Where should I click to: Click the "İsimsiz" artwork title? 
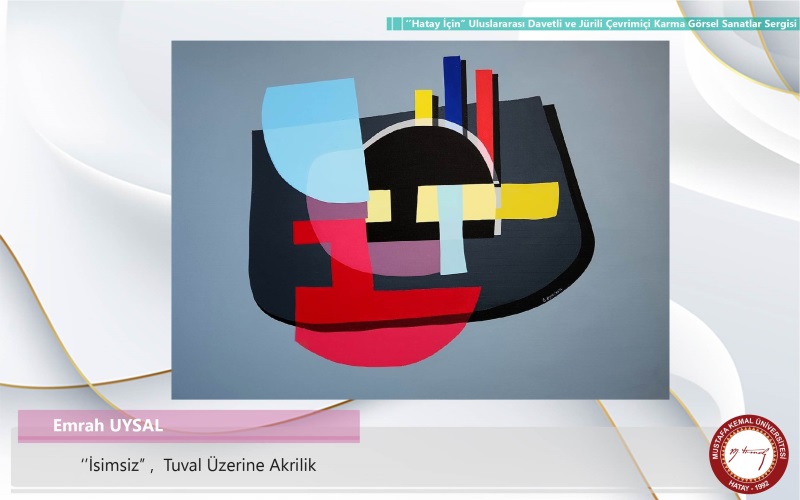113,465
